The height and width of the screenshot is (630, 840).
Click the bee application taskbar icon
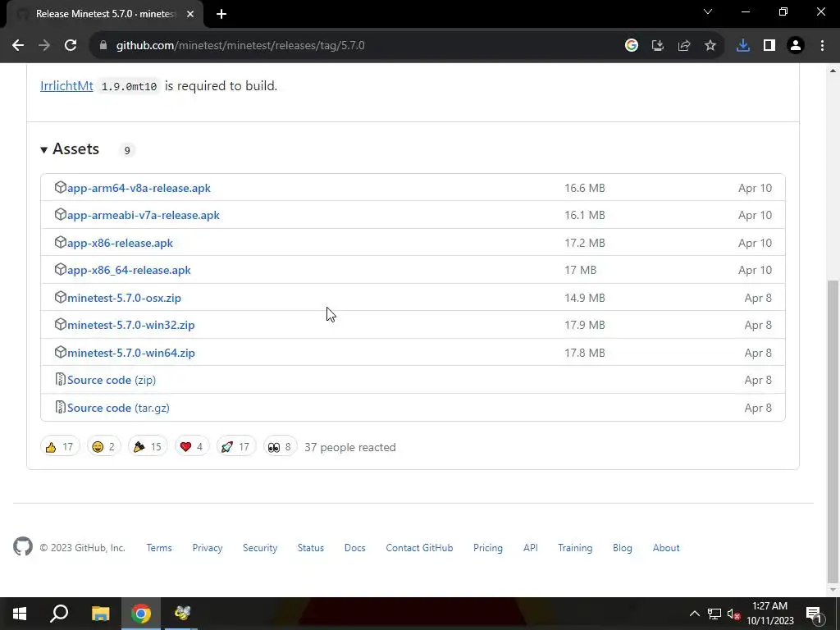(x=181, y=614)
